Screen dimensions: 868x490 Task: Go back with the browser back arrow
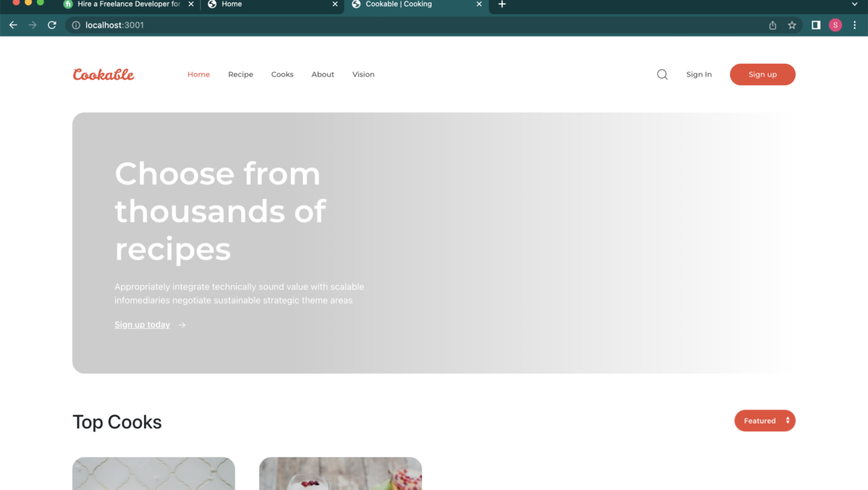coord(13,25)
